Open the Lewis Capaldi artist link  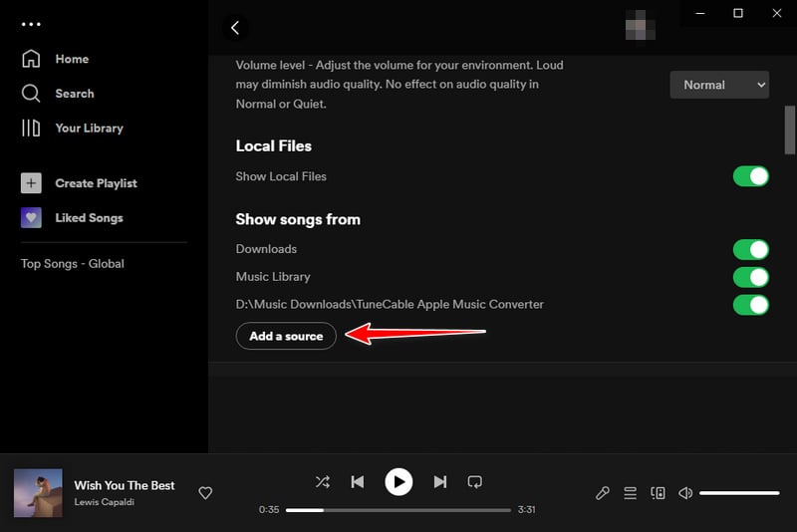pos(105,502)
